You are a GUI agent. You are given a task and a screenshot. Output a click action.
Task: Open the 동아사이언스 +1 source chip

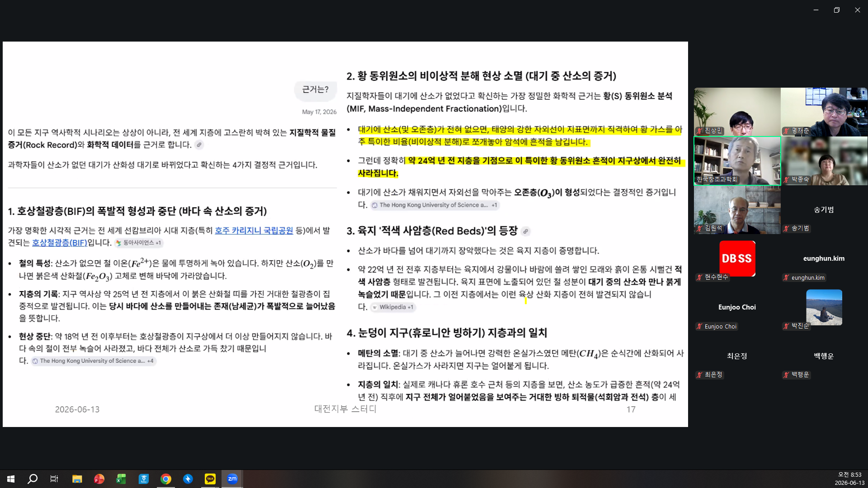139,243
